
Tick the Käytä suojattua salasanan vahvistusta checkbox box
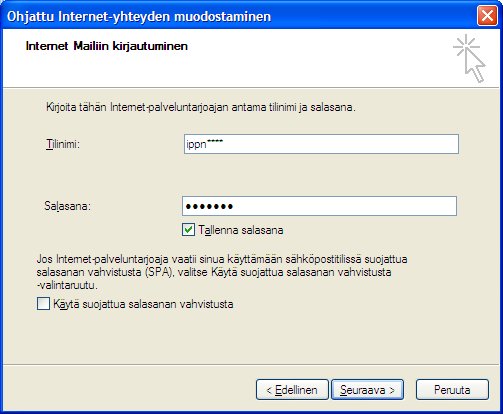pos(43,304)
